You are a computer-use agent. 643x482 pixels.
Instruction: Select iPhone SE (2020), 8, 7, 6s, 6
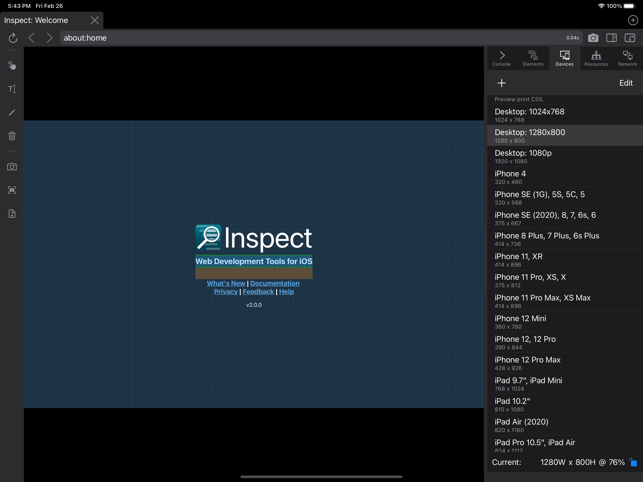(565, 218)
